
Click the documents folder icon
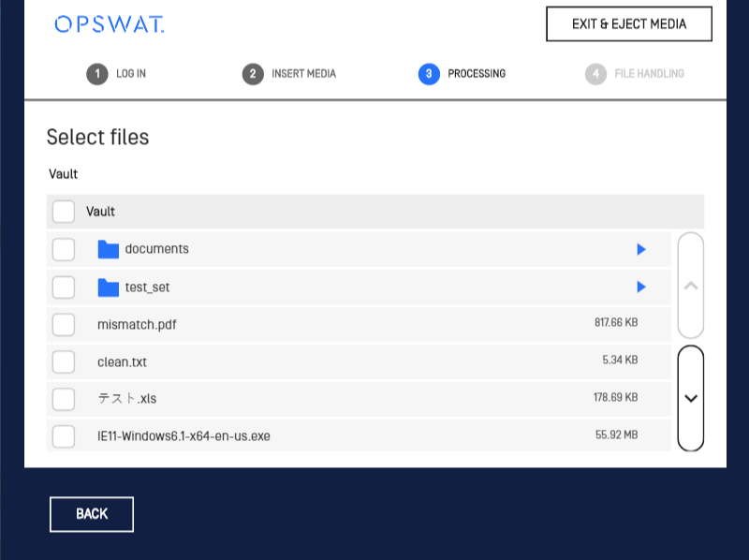pos(109,249)
